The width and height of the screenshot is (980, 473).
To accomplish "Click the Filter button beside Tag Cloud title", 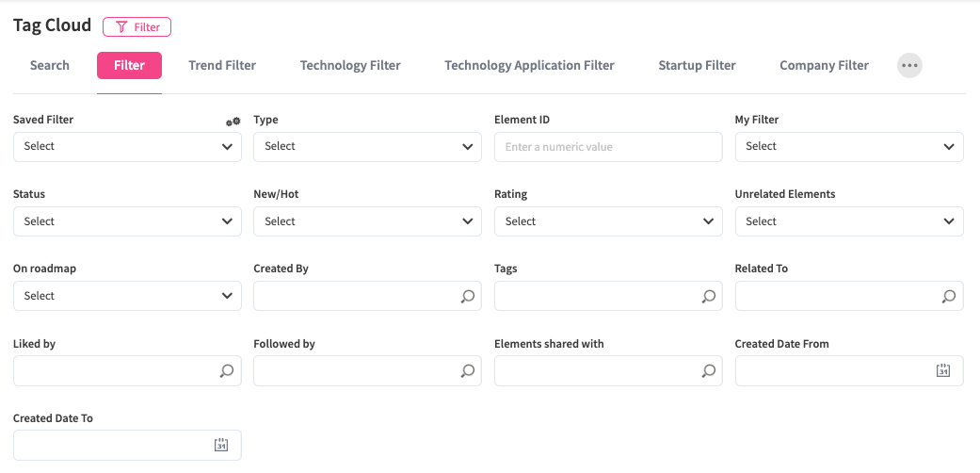I will point(137,27).
